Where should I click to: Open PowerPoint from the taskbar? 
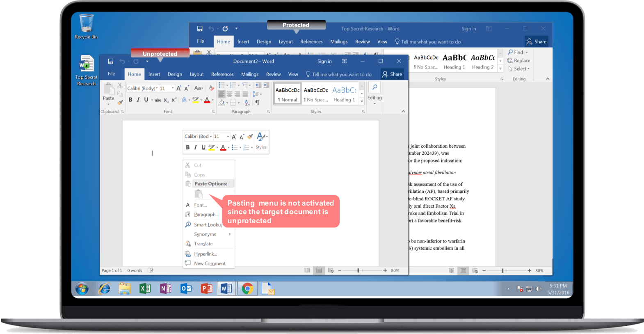tap(206, 289)
